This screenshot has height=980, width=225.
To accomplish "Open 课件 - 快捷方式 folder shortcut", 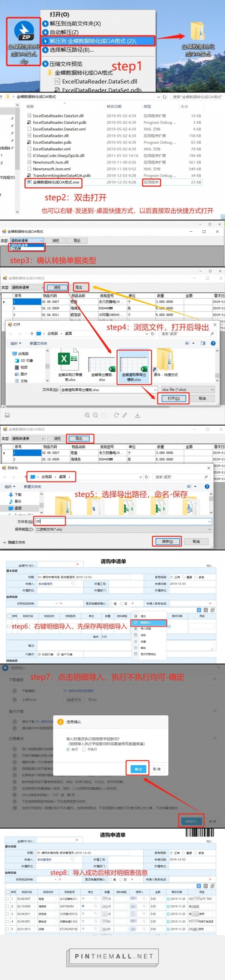I will click(166, 363).
